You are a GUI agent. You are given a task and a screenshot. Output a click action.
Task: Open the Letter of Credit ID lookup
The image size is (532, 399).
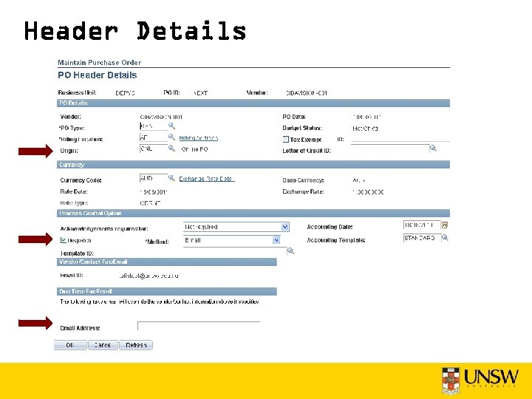[433, 149]
